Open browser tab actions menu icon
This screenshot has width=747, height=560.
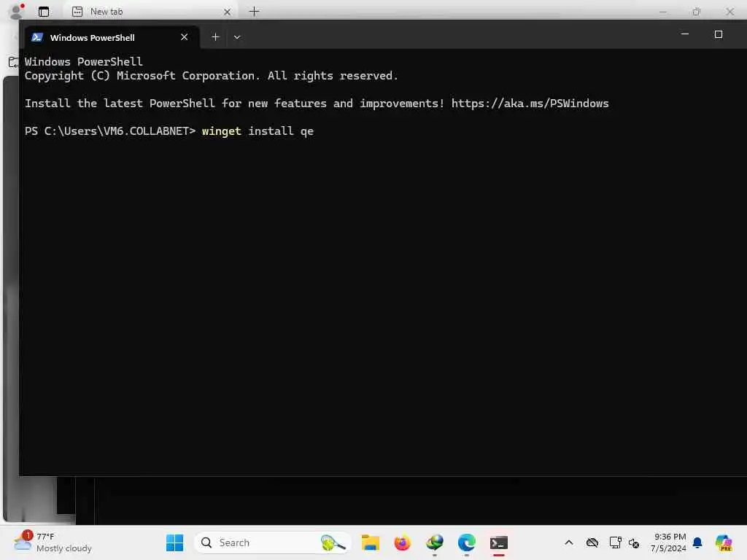(44, 12)
